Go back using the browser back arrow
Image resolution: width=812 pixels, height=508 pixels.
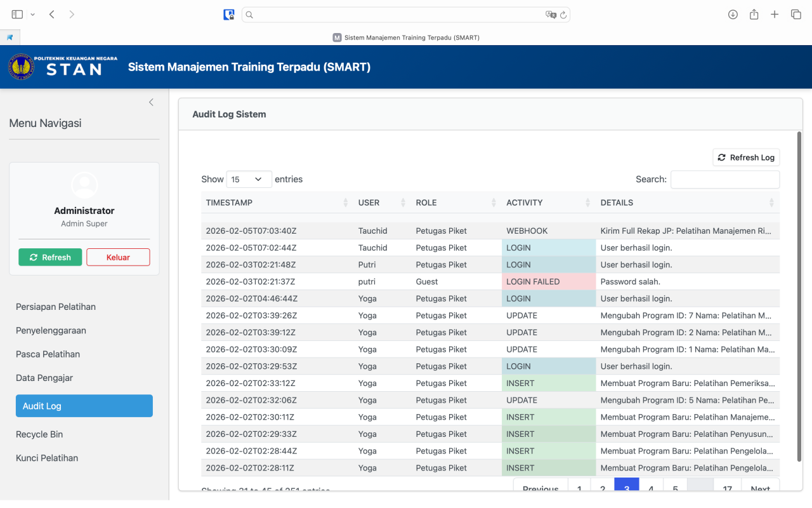coord(52,14)
